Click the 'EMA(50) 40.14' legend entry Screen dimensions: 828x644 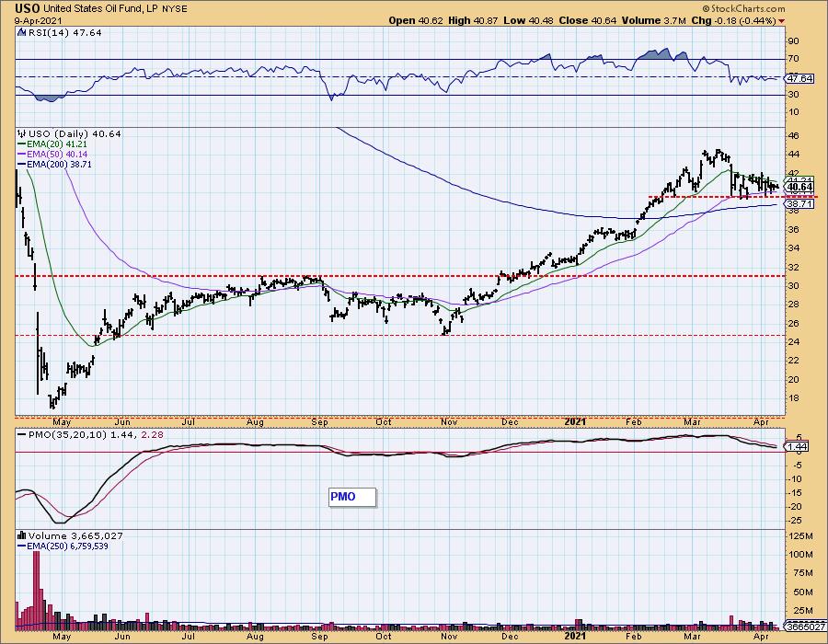[58, 155]
